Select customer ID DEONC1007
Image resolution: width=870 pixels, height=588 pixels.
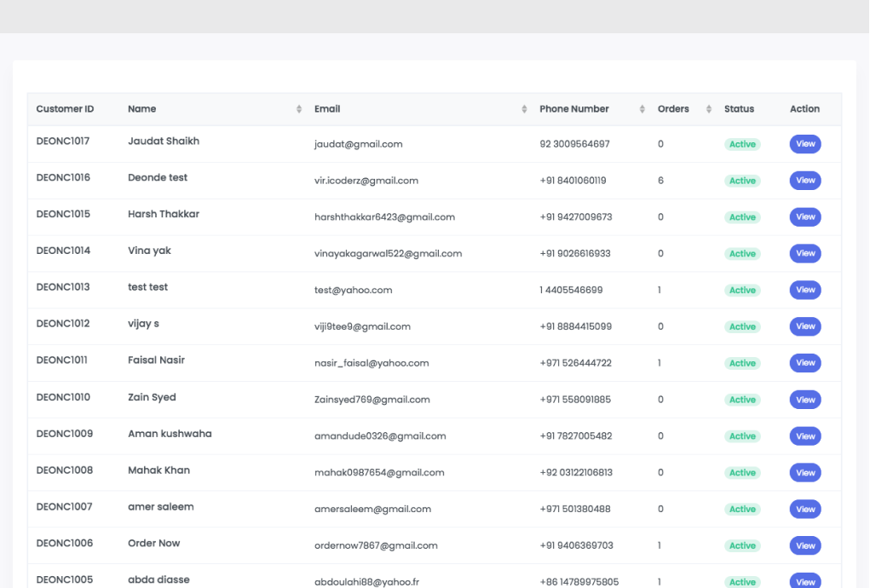[x=65, y=507]
